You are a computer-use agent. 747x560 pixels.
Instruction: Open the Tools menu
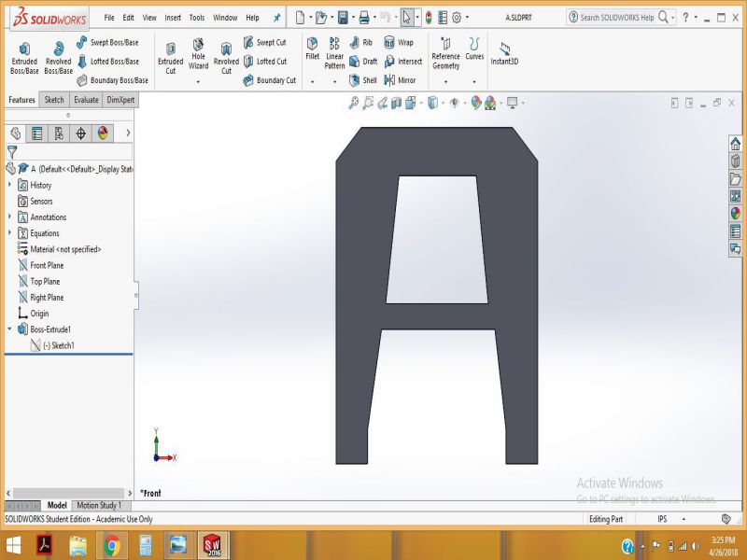click(197, 18)
